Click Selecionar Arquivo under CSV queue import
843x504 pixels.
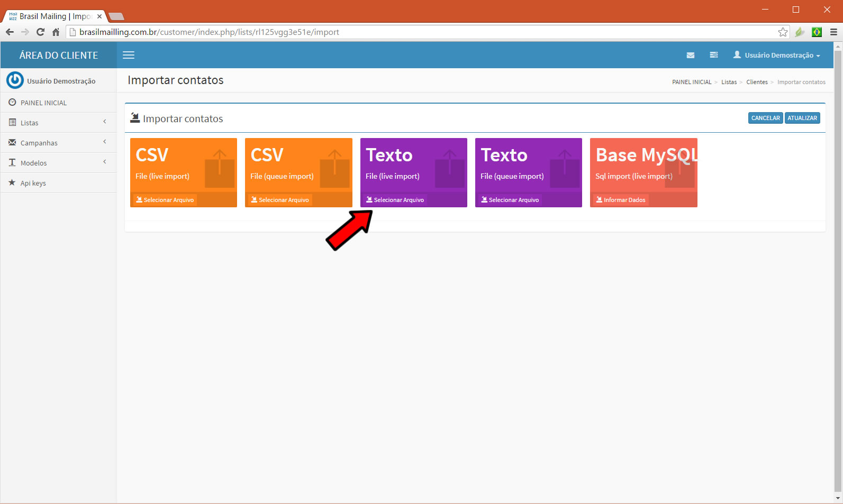pyautogui.click(x=280, y=200)
